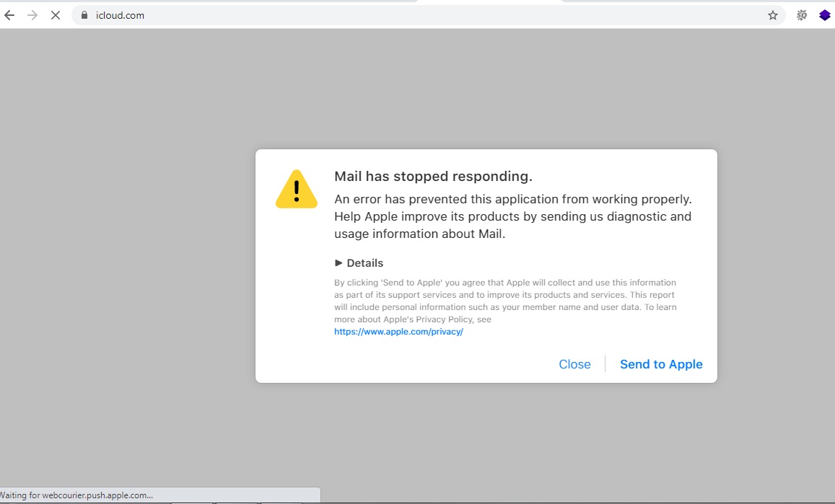Viewport: 835px width, 504px height.
Task: Click the 'An error has prevented' message text
Action: (x=513, y=216)
